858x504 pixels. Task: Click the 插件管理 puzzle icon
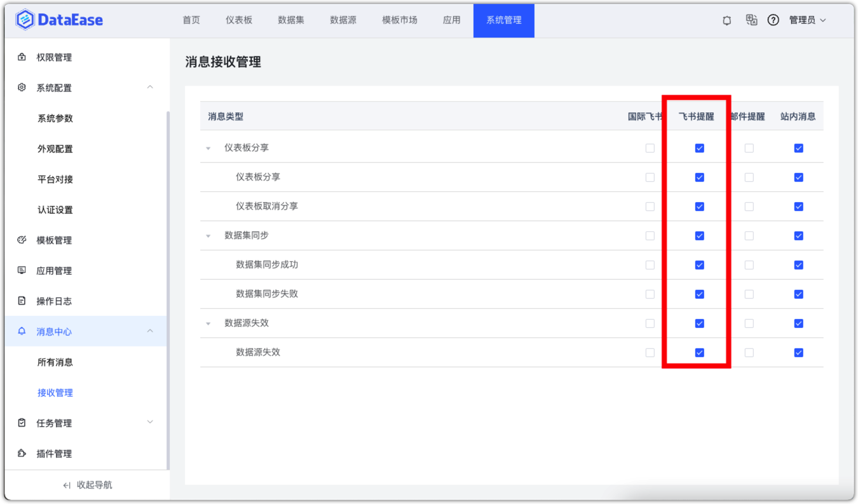pyautogui.click(x=22, y=453)
